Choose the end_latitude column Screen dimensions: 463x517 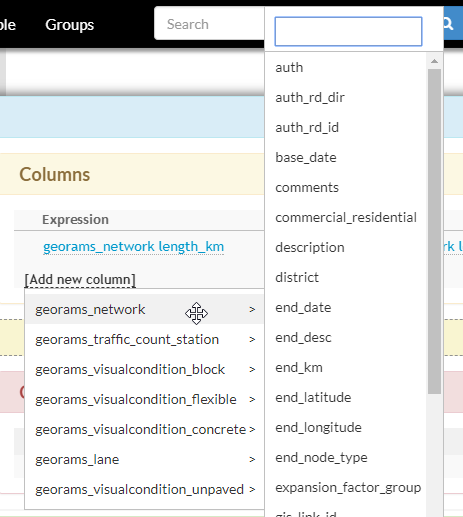pyautogui.click(x=313, y=398)
